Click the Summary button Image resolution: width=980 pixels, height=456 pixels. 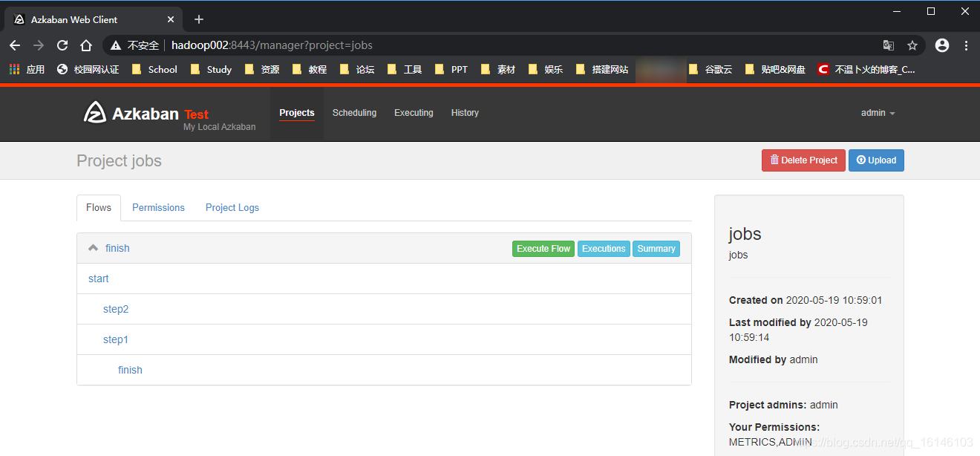656,249
